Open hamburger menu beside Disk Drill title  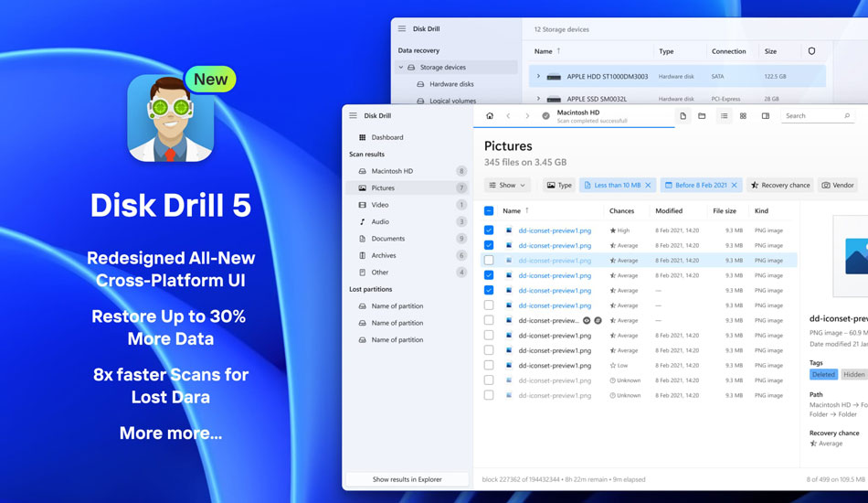coord(354,116)
